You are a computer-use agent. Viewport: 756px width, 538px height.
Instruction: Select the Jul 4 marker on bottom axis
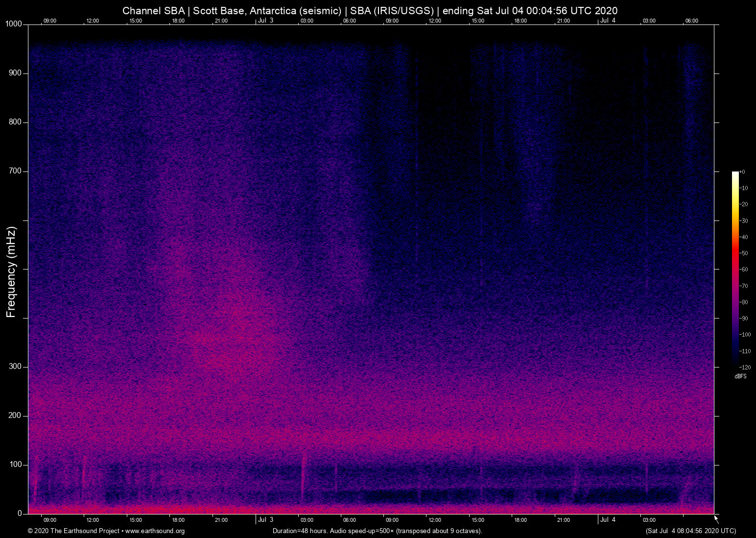pos(609,520)
